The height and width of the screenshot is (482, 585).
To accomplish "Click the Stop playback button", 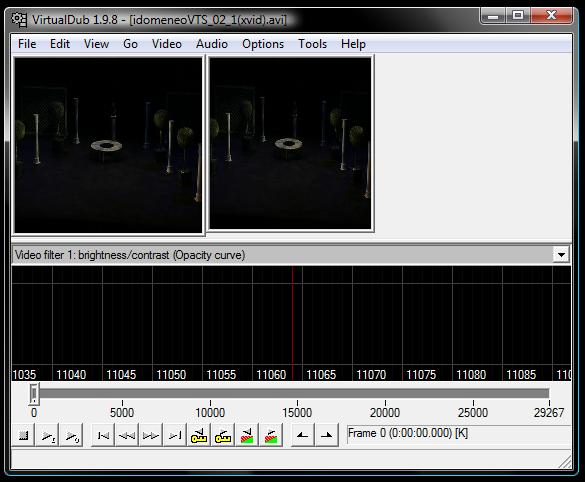I will pyautogui.click(x=24, y=435).
